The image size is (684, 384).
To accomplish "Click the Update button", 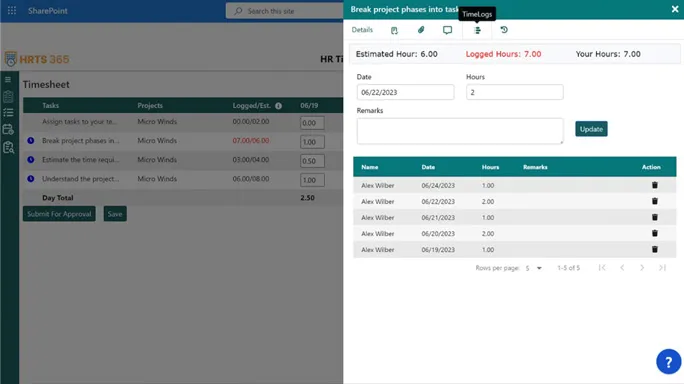I will point(591,129).
